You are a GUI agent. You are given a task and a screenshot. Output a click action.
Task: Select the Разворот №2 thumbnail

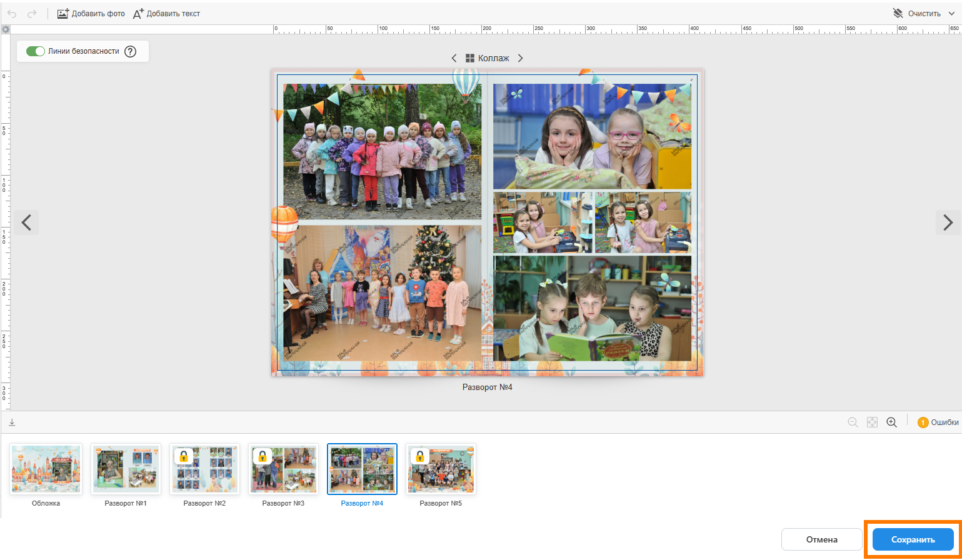coord(204,469)
